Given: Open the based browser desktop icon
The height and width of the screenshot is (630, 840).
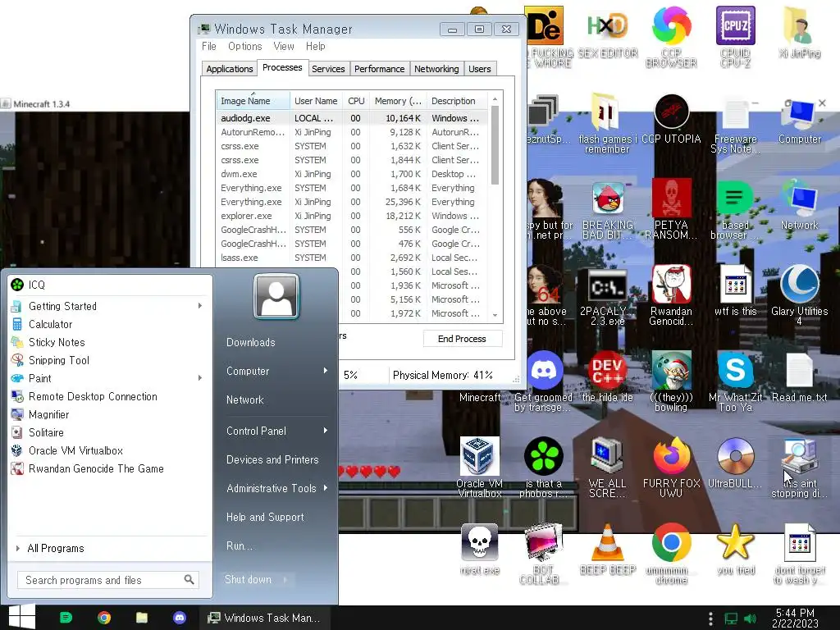Looking at the screenshot, I should tap(735, 209).
